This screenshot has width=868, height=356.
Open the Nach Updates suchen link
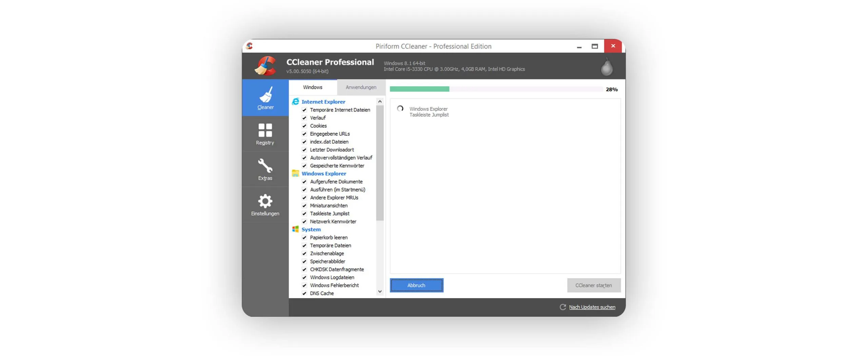tap(592, 307)
